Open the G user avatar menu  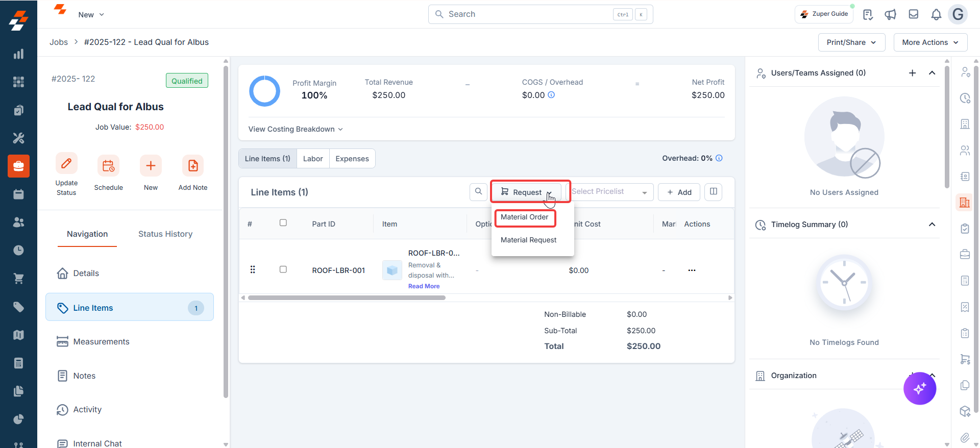958,14
